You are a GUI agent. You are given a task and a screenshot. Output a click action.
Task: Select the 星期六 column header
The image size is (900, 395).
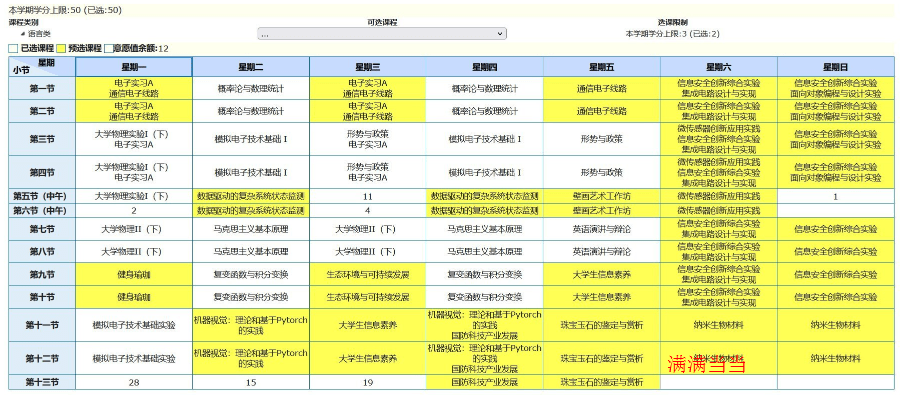coord(719,67)
